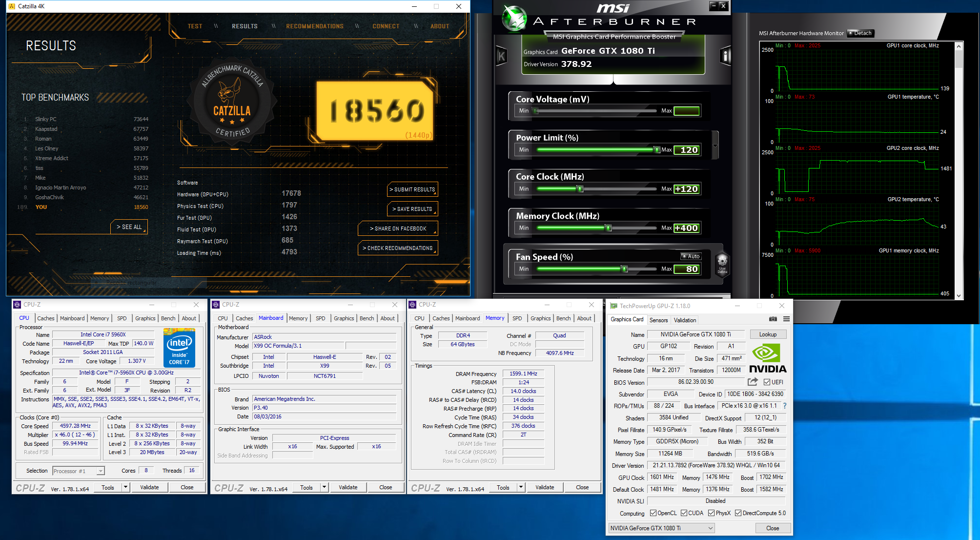Click the Fan Speed User Define gear icon
Viewport: 980px width, 540px height.
(722, 264)
